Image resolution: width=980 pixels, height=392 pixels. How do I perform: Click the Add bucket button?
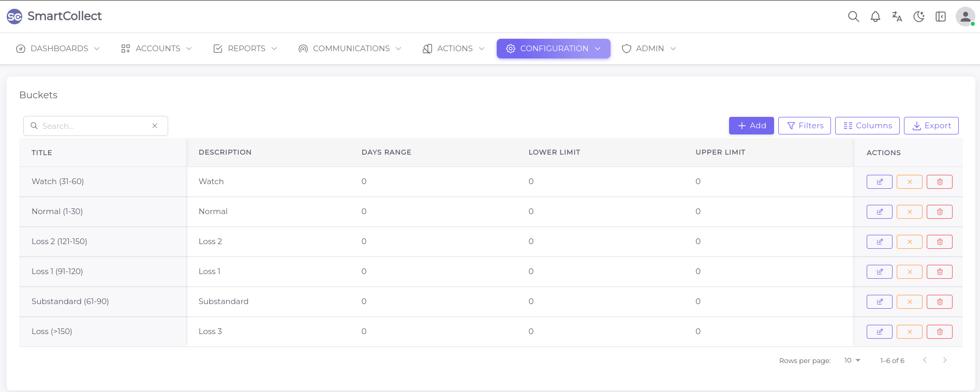(751, 126)
